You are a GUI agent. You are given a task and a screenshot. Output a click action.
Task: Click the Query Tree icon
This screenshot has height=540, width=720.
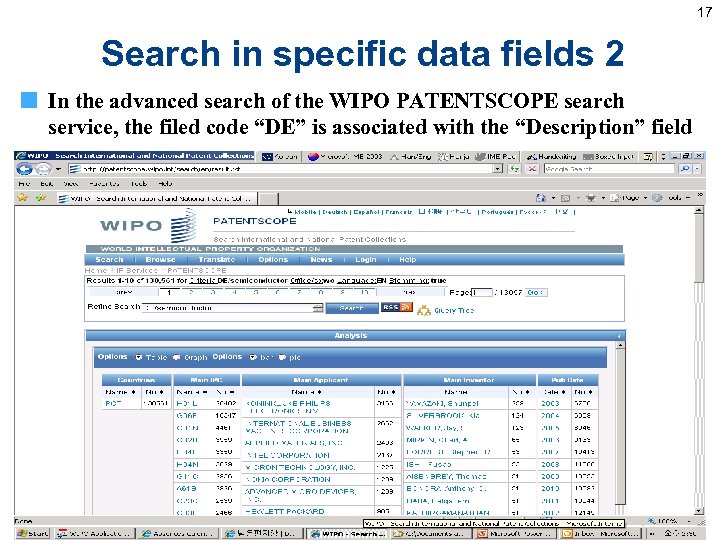tap(423, 311)
